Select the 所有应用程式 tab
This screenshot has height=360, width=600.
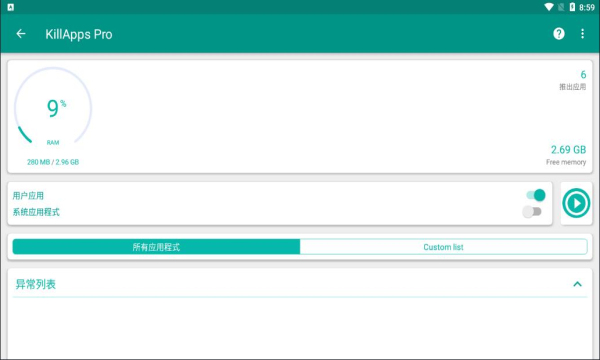pos(156,247)
